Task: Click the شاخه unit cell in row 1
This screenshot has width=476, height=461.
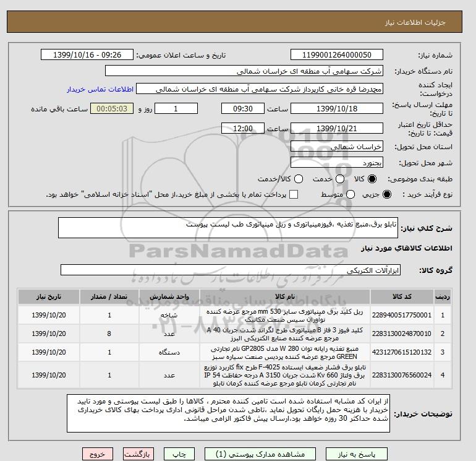Action: [x=169, y=315]
